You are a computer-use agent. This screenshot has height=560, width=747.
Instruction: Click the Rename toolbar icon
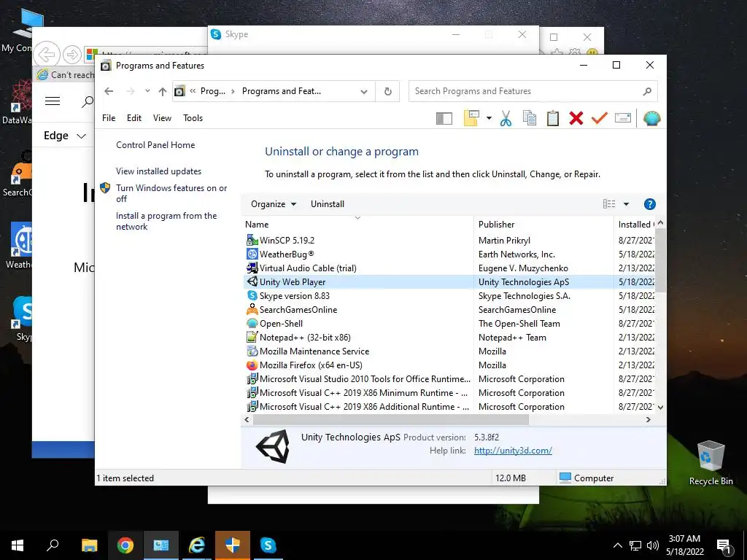tap(623, 117)
